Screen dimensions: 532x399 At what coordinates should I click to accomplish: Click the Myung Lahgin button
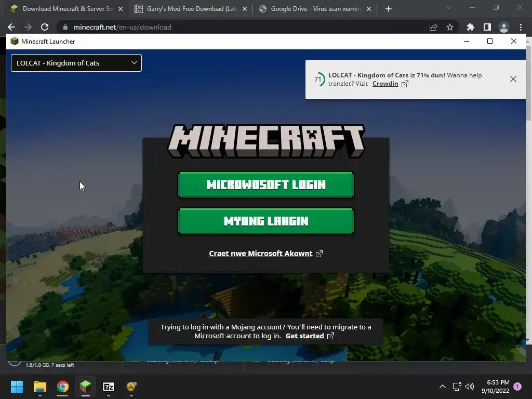pos(265,221)
